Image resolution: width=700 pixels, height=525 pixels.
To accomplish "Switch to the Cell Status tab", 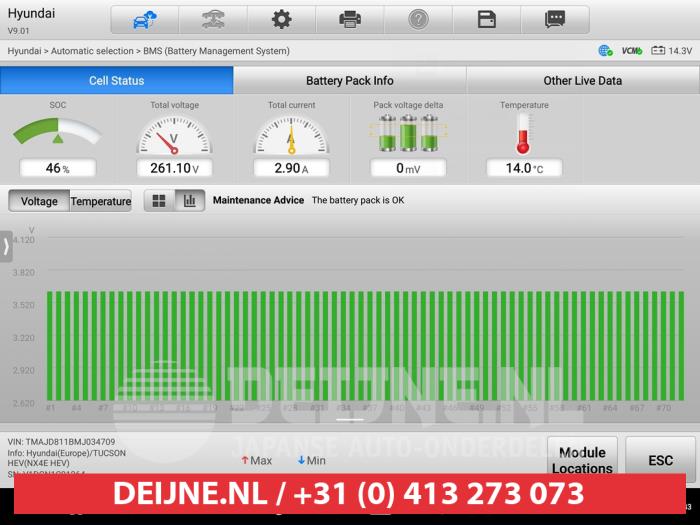I will (x=117, y=80).
